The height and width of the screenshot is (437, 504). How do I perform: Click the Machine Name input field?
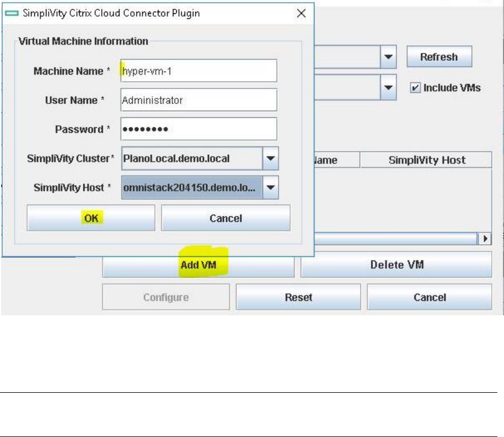198,70
